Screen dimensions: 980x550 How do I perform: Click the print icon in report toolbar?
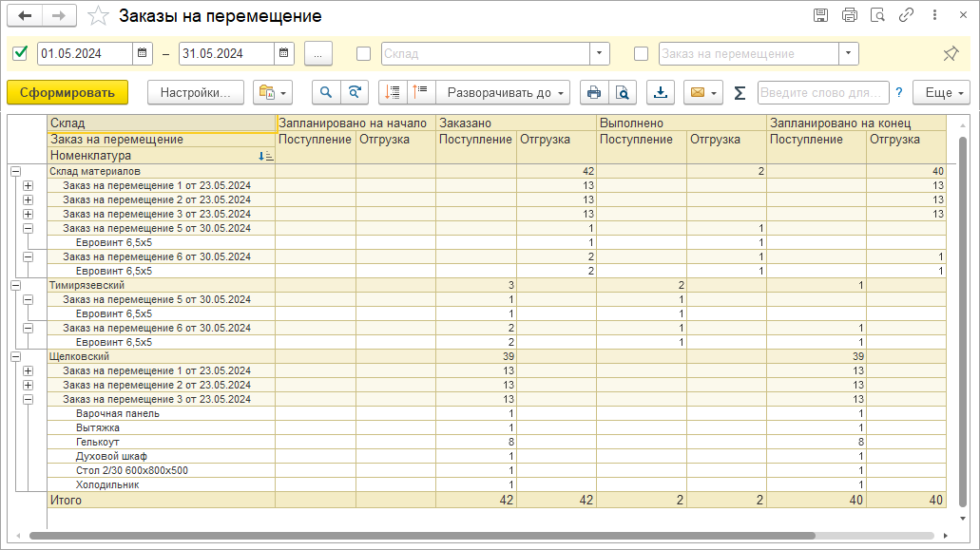(594, 92)
